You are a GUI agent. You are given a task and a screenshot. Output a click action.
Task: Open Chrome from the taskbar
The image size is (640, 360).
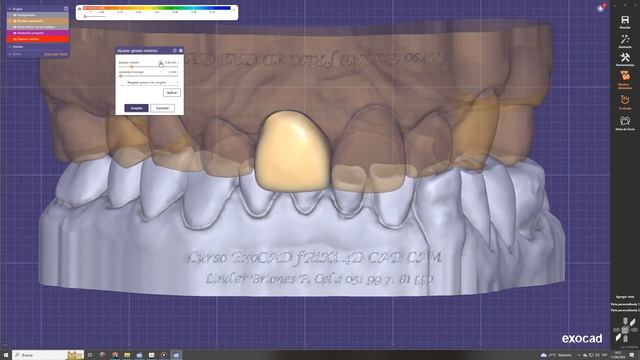pos(115,355)
